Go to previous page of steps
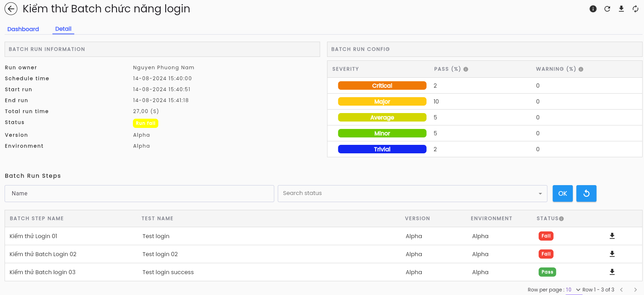644x295 pixels. (x=621, y=290)
